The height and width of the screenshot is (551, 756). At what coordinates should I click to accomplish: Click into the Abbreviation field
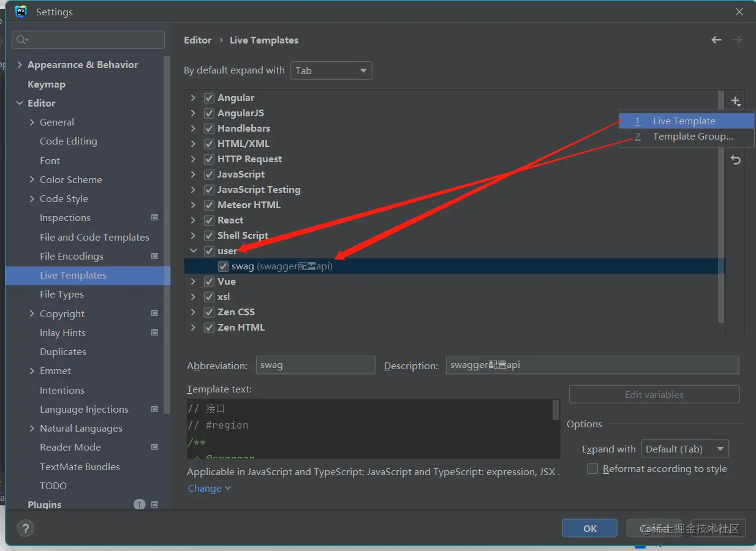315,365
